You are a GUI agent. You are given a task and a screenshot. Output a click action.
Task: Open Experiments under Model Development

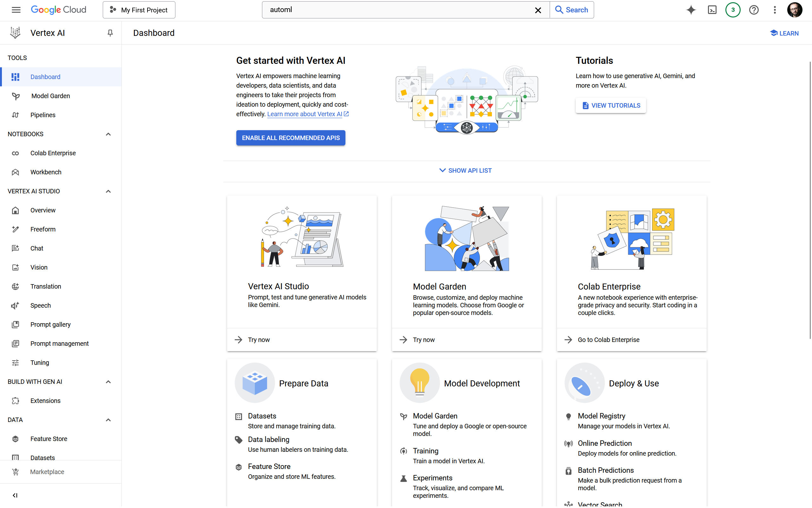(x=433, y=478)
